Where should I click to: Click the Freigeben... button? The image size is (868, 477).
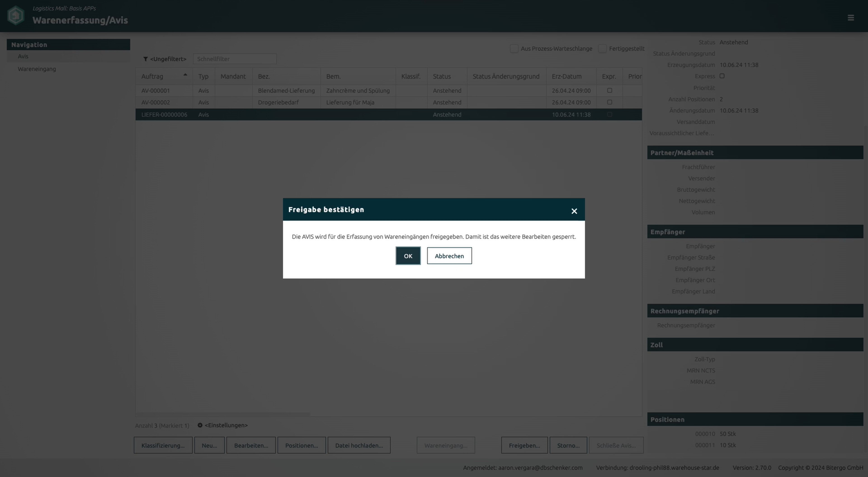point(524,445)
